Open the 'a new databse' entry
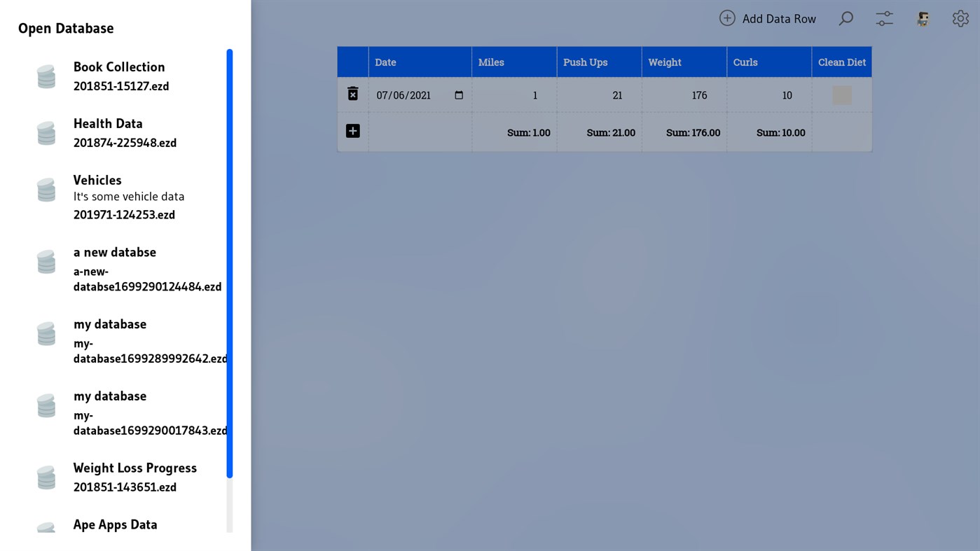980x551 pixels. [x=114, y=252]
